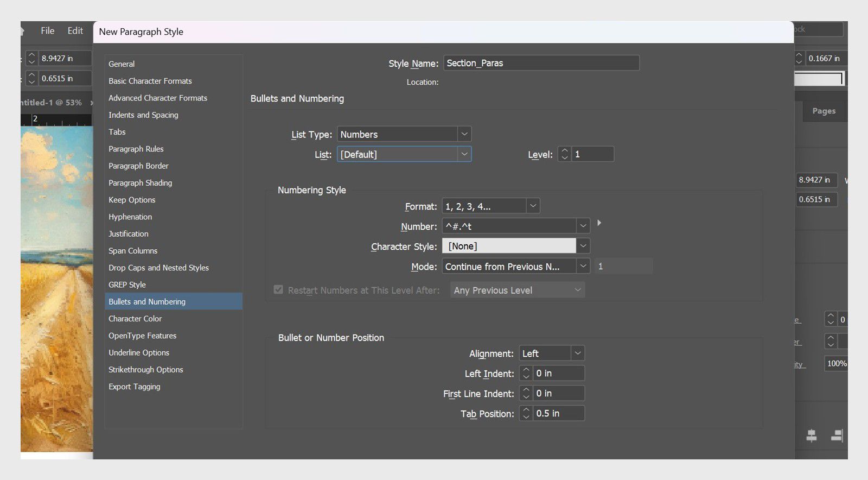Open Export Tagging category
868x480 pixels.
click(173, 387)
